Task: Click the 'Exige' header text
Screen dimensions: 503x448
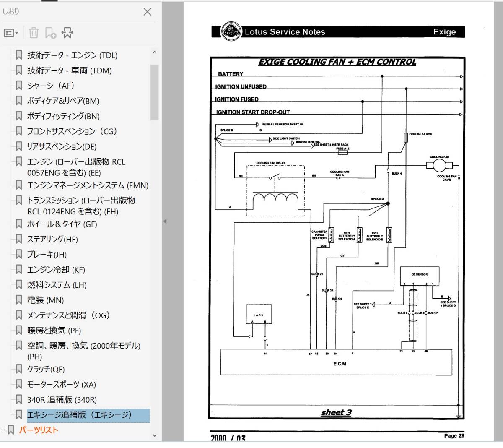Action: pyautogui.click(x=444, y=32)
